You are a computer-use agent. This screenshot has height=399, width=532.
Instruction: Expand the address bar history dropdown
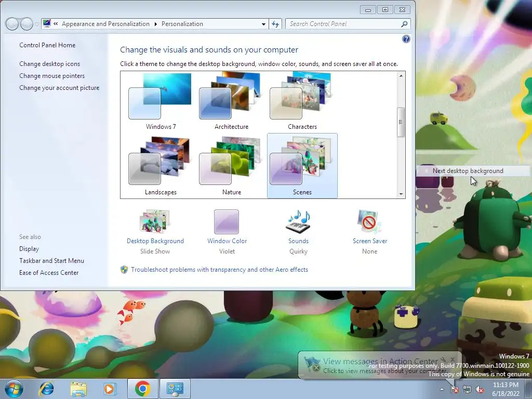pyautogui.click(x=263, y=24)
